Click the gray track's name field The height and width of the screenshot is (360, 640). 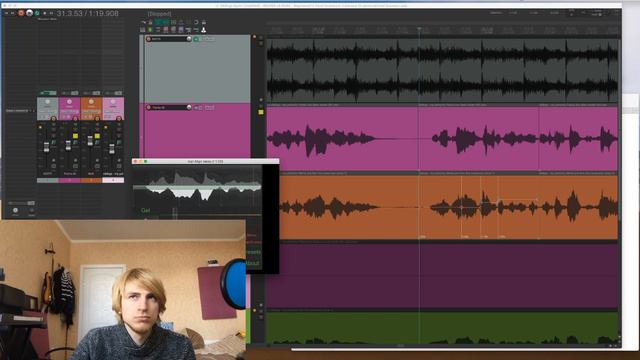(169, 39)
